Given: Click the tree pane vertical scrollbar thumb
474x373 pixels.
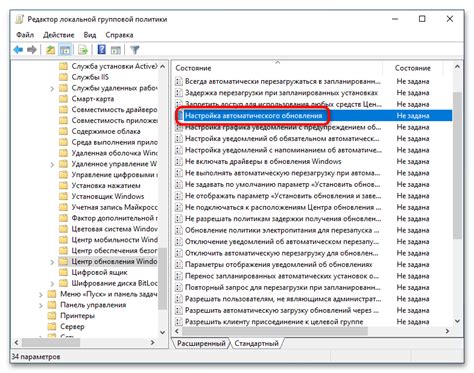Looking at the screenshot, I should coord(162,279).
